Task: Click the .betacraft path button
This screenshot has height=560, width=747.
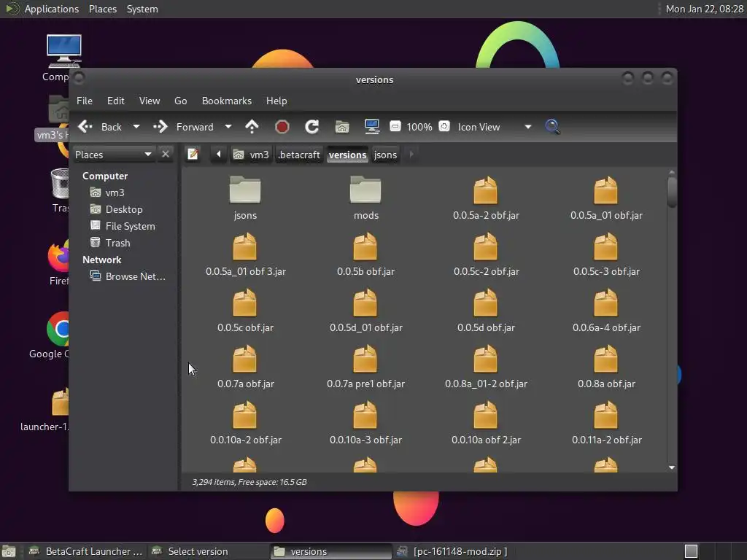Action: (299, 155)
